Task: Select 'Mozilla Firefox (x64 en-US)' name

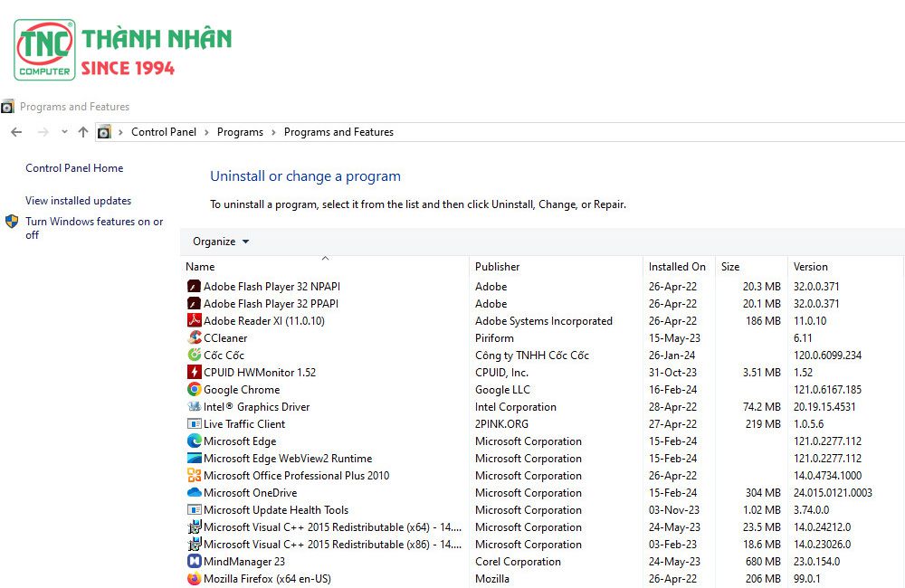Action: (267, 579)
